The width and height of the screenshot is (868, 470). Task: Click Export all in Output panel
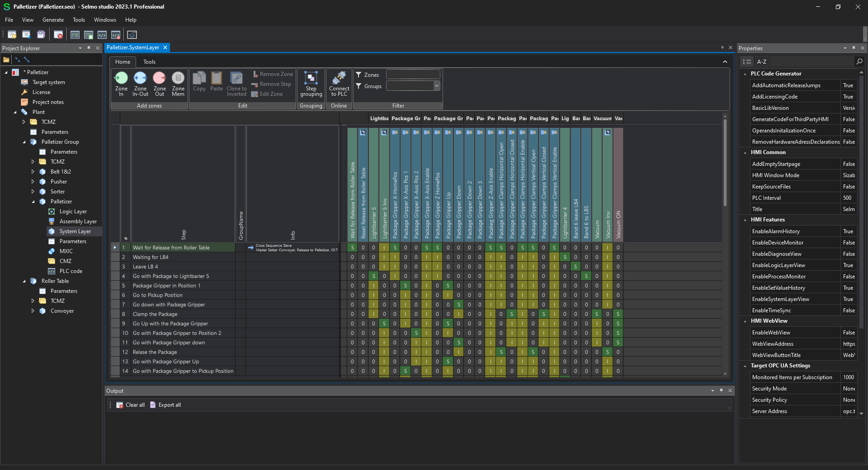pos(165,405)
